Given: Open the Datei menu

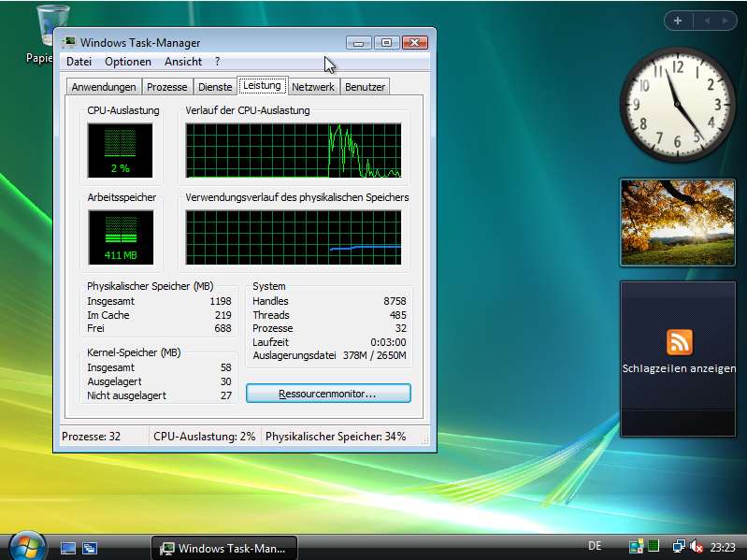Looking at the screenshot, I should point(79,62).
